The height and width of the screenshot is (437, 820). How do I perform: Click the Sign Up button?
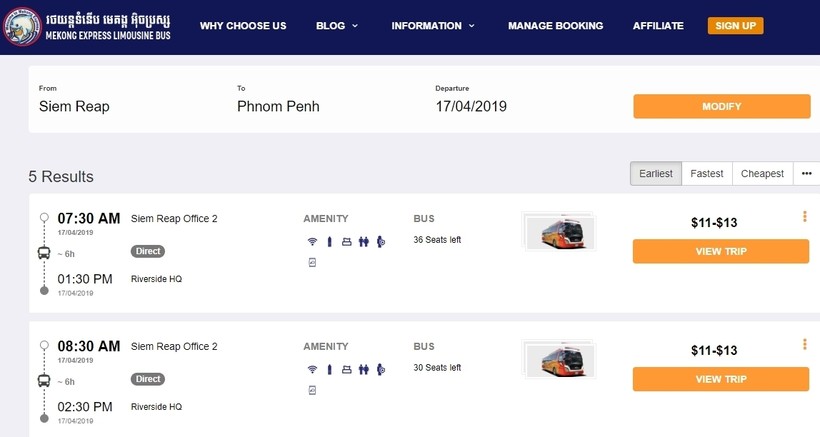point(735,26)
